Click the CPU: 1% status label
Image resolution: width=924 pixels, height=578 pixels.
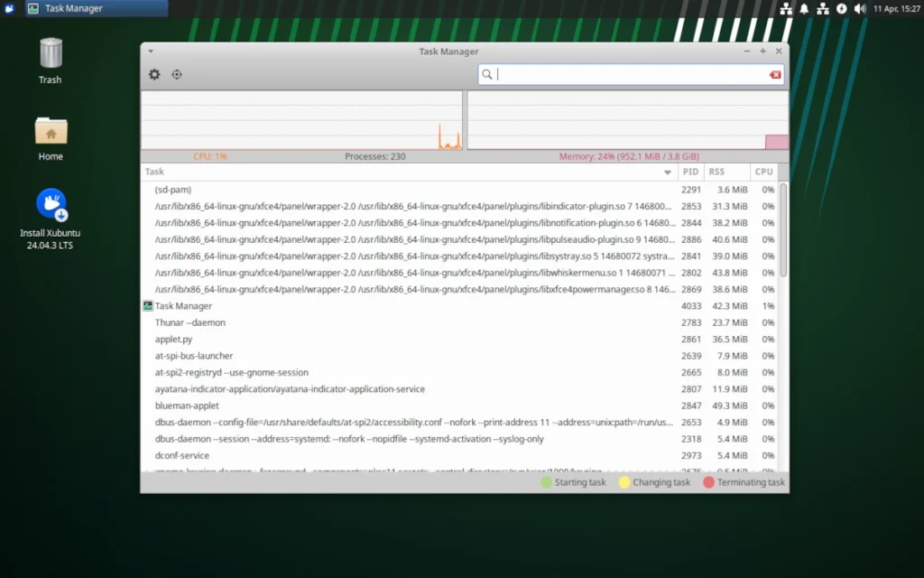pyautogui.click(x=209, y=156)
